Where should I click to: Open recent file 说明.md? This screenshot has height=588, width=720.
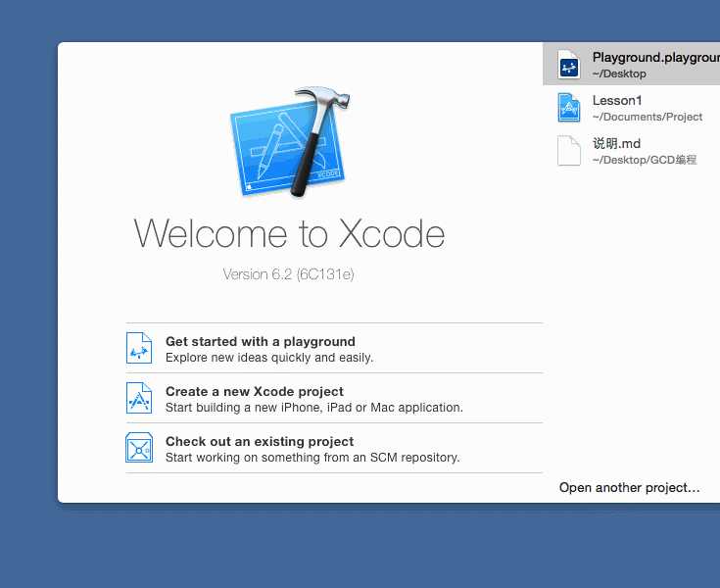pos(632,150)
